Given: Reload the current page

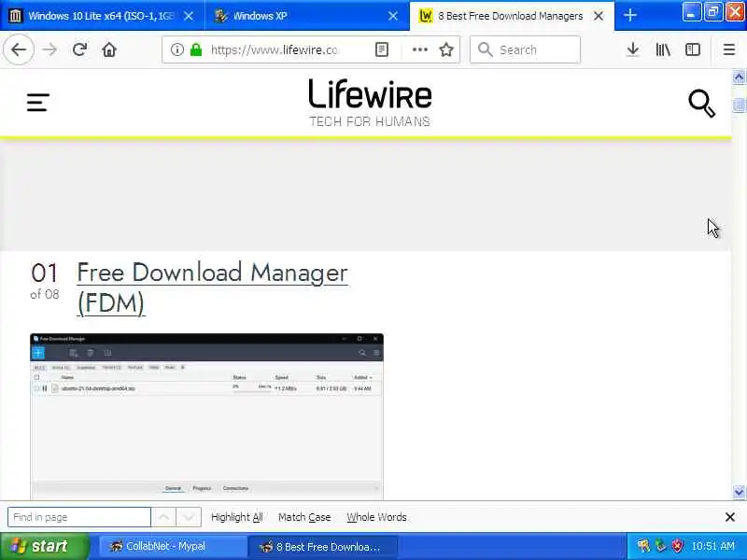Looking at the screenshot, I should point(79,49).
